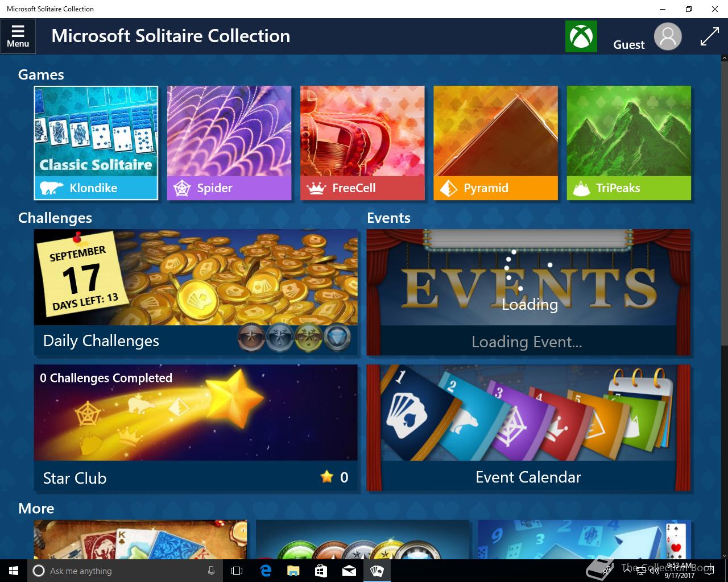This screenshot has width=728, height=582.
Task: Click the 'Loading Event...' text
Action: coord(527,342)
